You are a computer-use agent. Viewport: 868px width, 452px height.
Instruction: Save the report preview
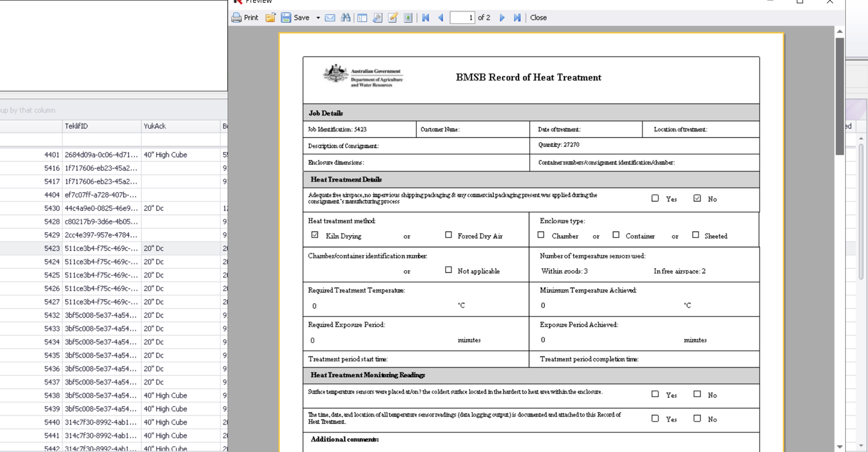click(x=296, y=18)
